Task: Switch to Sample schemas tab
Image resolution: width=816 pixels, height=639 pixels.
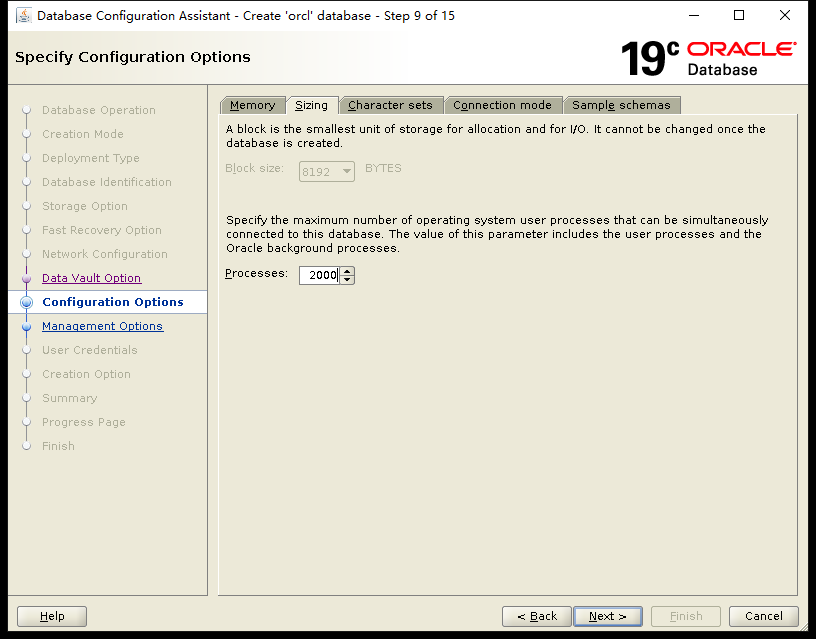Action: 621,105
